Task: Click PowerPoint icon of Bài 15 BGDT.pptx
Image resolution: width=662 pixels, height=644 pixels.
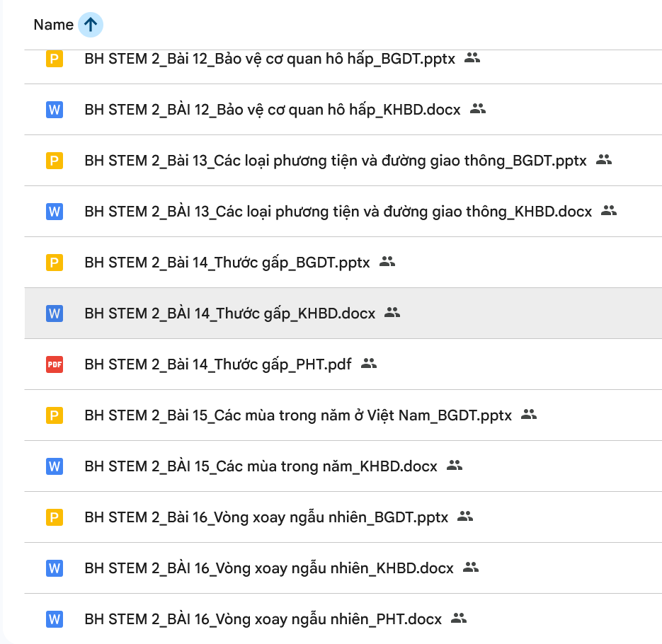Action: (55, 415)
